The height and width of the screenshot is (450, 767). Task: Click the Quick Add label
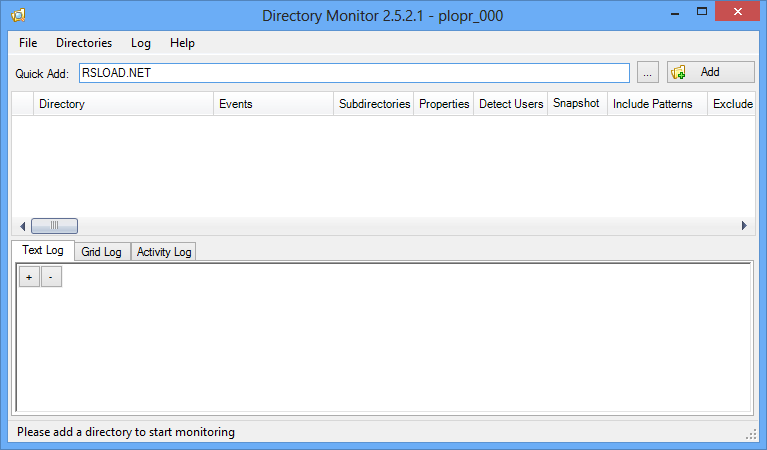[42, 74]
